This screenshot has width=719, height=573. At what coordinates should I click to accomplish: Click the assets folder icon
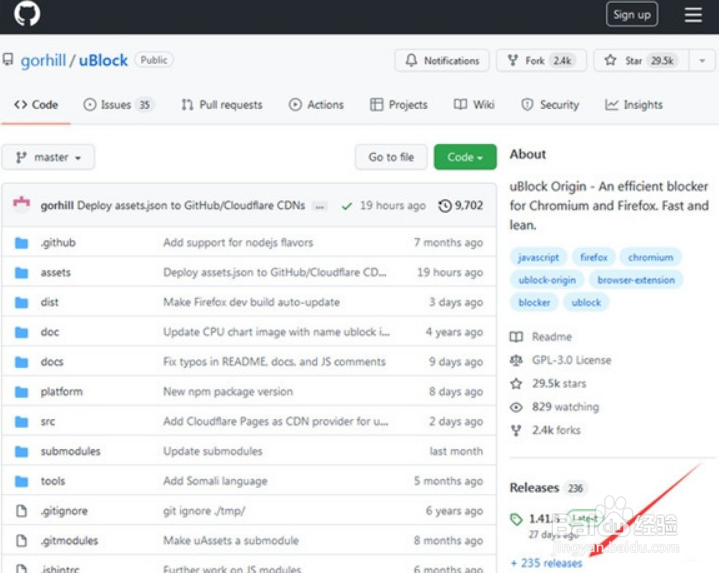[x=21, y=272]
